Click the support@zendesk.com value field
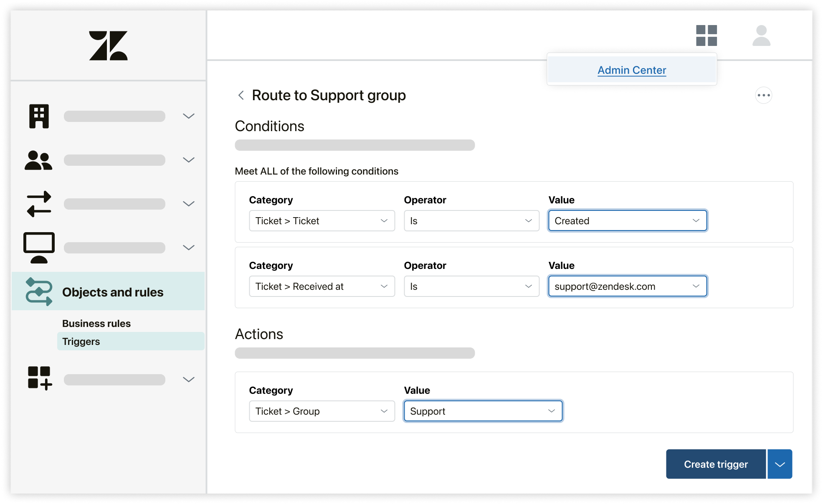823x504 pixels. (x=625, y=286)
